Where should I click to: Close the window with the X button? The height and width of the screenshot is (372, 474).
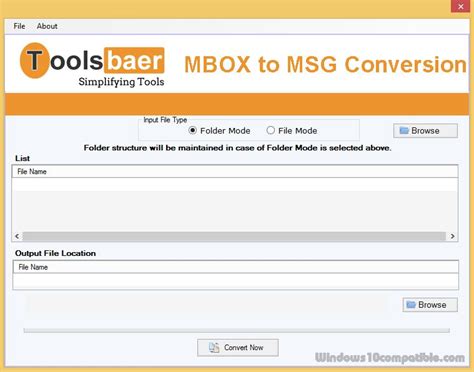click(x=461, y=6)
